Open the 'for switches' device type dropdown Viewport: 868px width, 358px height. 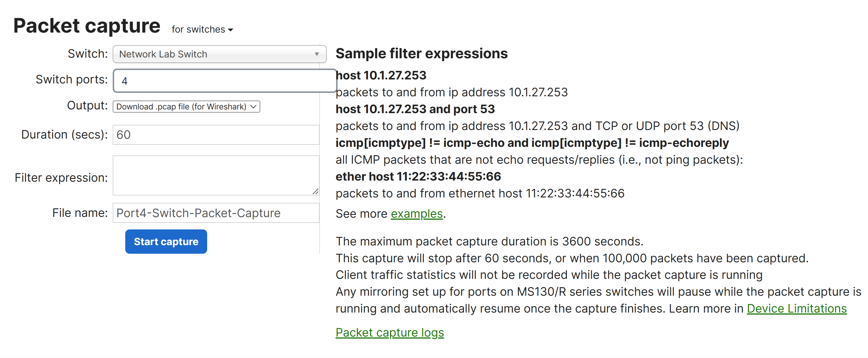202,29
